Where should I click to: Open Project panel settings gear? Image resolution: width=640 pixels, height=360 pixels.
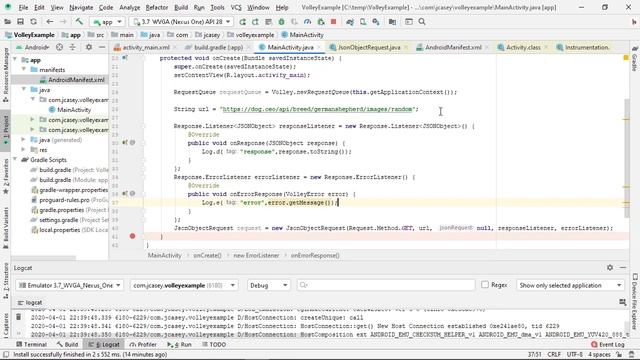point(89,47)
